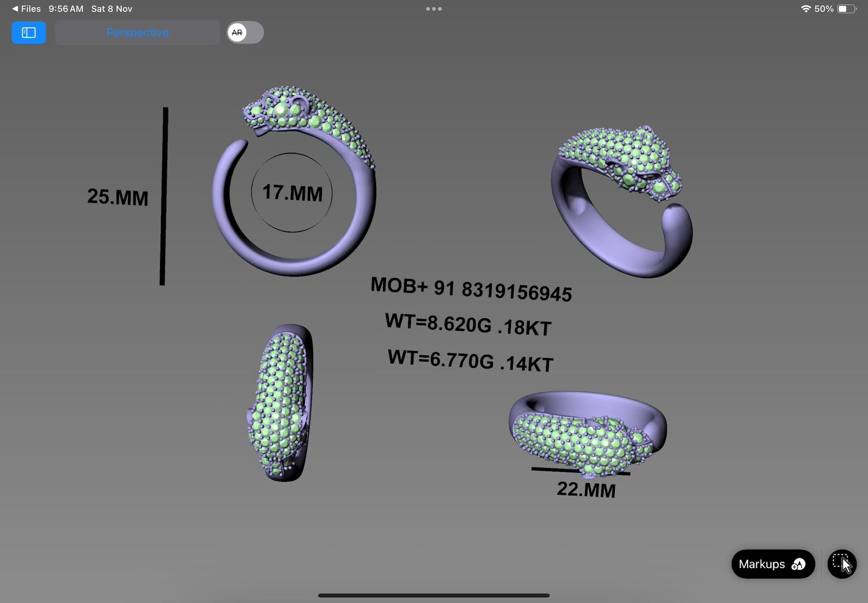Viewport: 868px width, 603px height.
Task: Click the WT=6.770G .14KT text annotation
Action: pos(470,361)
